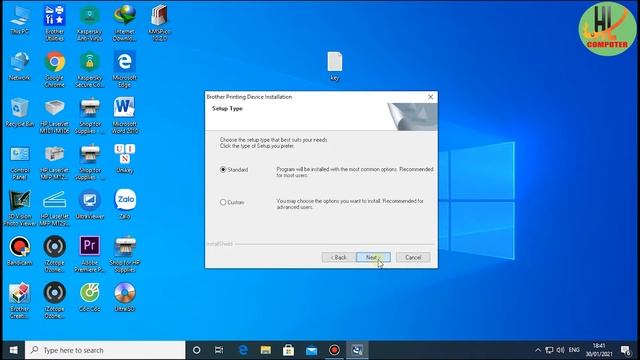
Task: Open the taskbar clock and calendar
Action: tap(599, 350)
